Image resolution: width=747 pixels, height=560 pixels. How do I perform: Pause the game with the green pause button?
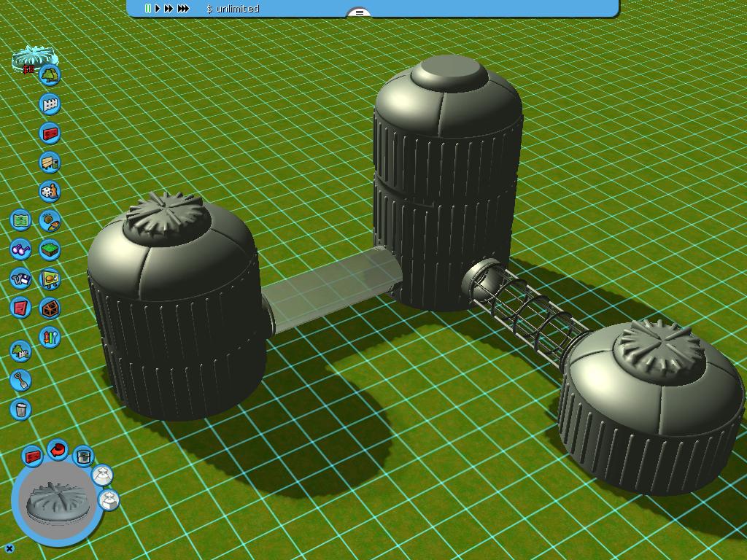coord(148,9)
